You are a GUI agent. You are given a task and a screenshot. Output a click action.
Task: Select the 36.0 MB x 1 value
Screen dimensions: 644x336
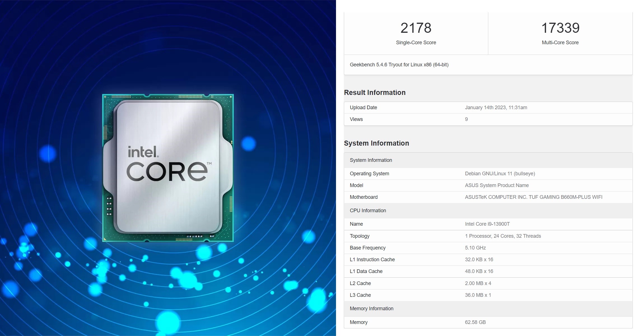(x=478, y=295)
